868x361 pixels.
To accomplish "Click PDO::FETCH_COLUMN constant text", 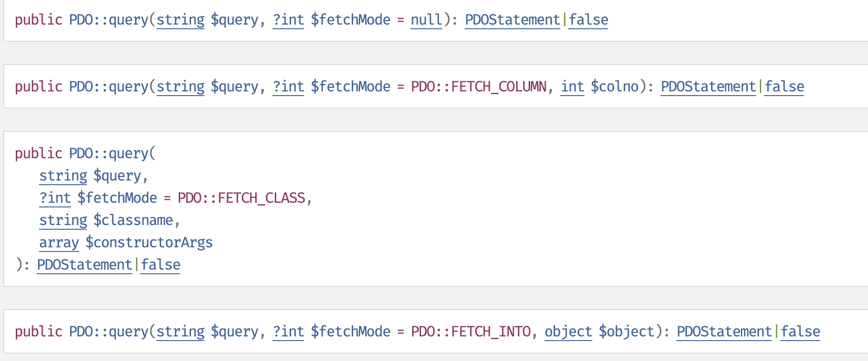I will [x=479, y=87].
